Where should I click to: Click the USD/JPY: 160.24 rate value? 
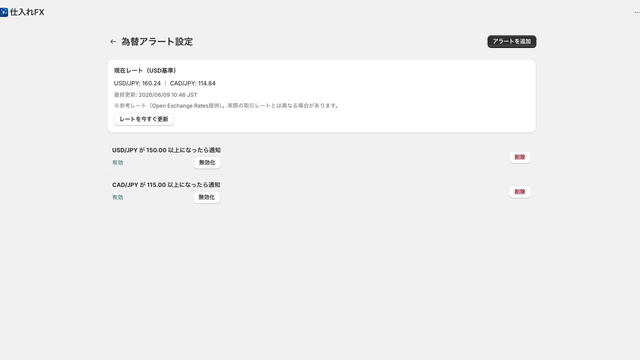point(137,83)
